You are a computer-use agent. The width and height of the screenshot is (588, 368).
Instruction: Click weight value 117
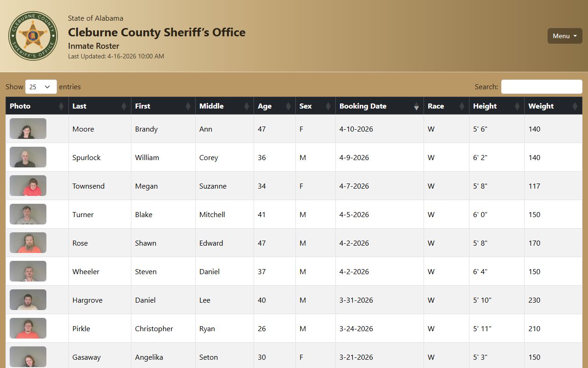click(x=534, y=186)
